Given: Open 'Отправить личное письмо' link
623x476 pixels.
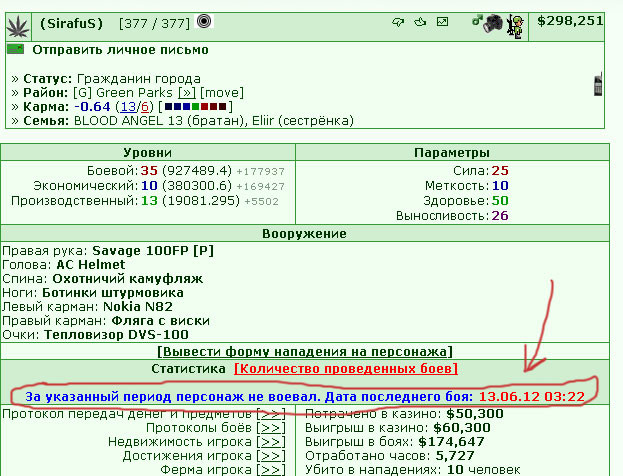Looking at the screenshot, I should coord(120,50).
